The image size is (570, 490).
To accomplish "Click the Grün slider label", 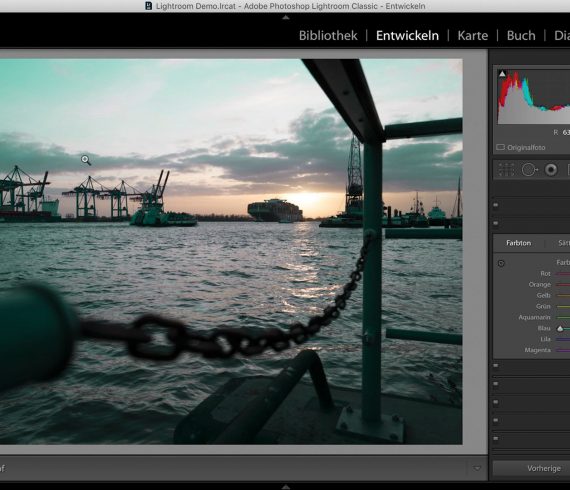I will tap(543, 306).
